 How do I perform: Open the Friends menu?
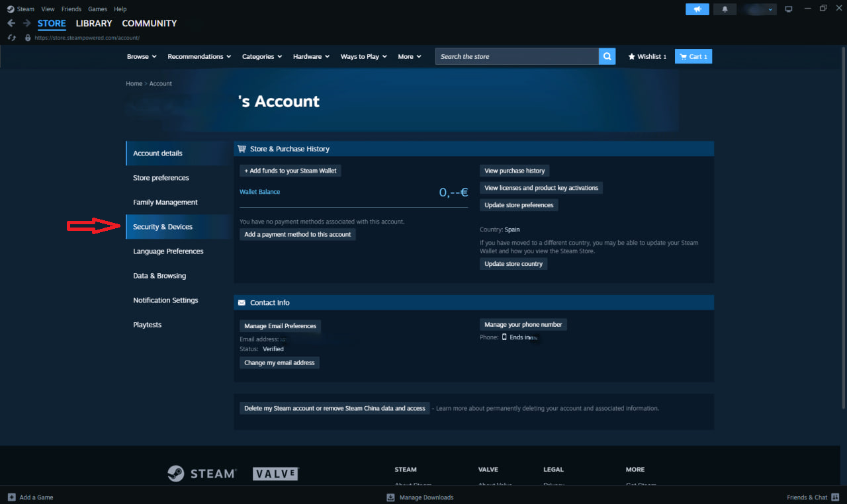point(71,9)
